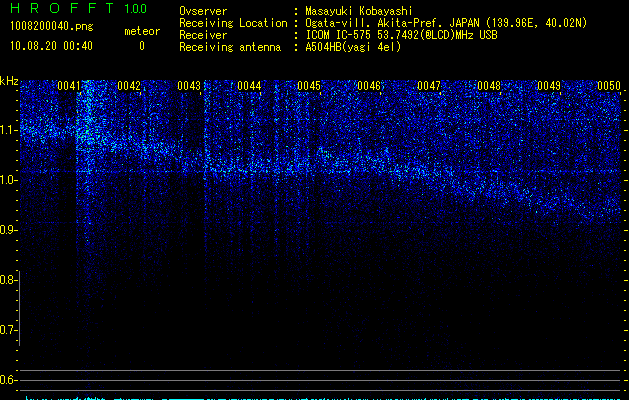
Task: Click the ICOM IC-575 receiver text
Action: 401,35
